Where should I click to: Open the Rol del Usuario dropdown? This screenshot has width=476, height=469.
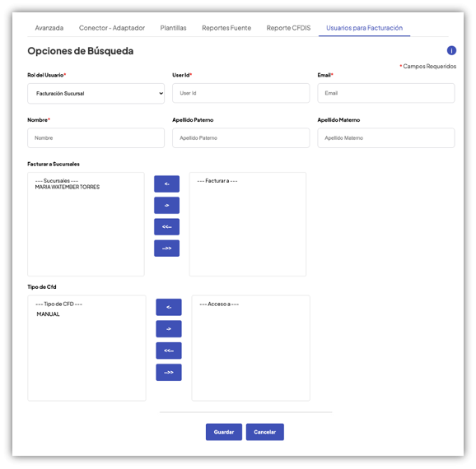96,94
